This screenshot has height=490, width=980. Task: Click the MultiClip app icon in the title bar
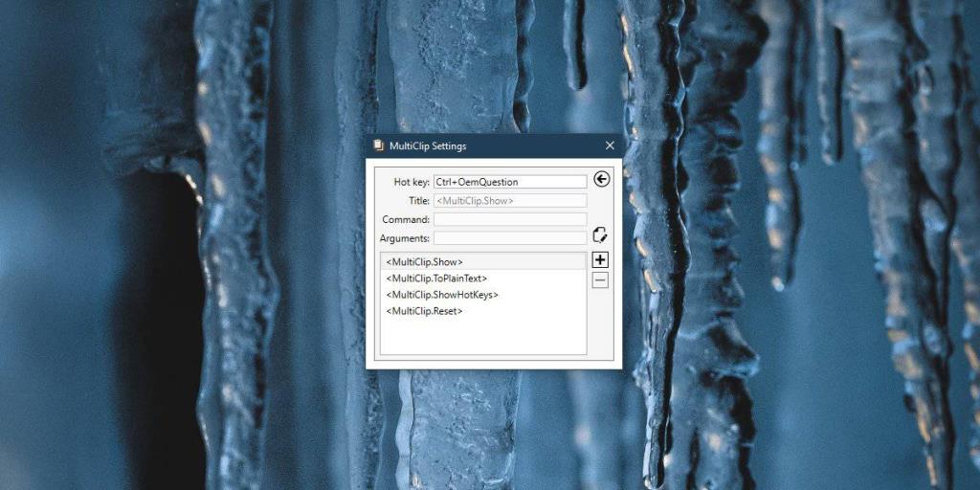[378, 145]
